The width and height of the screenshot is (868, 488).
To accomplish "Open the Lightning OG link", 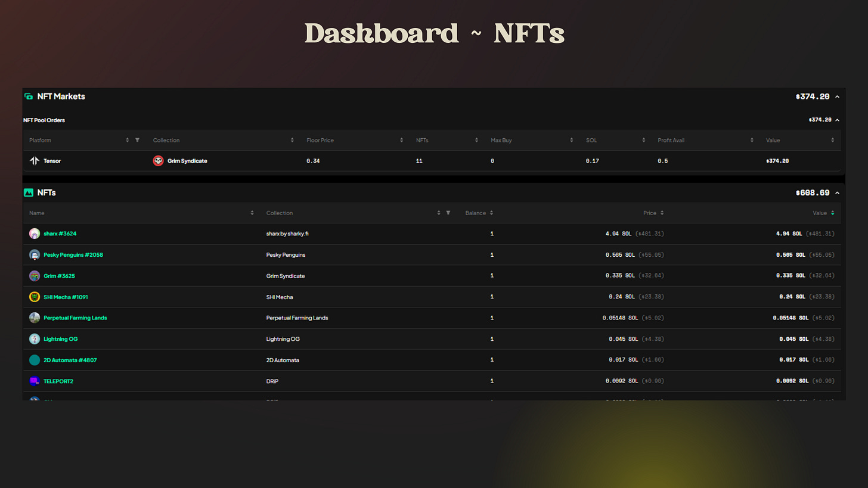I will pyautogui.click(x=61, y=339).
